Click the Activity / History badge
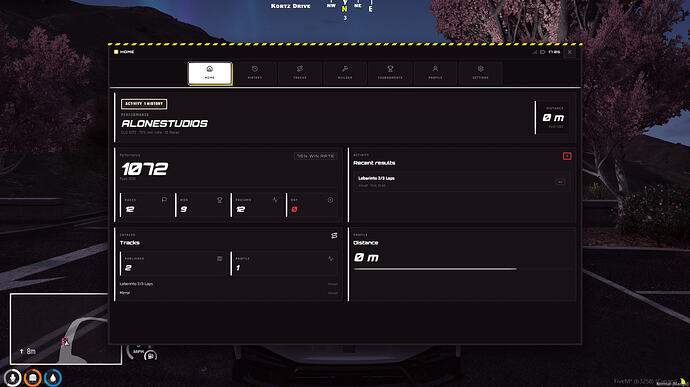The image size is (690, 387). click(144, 104)
